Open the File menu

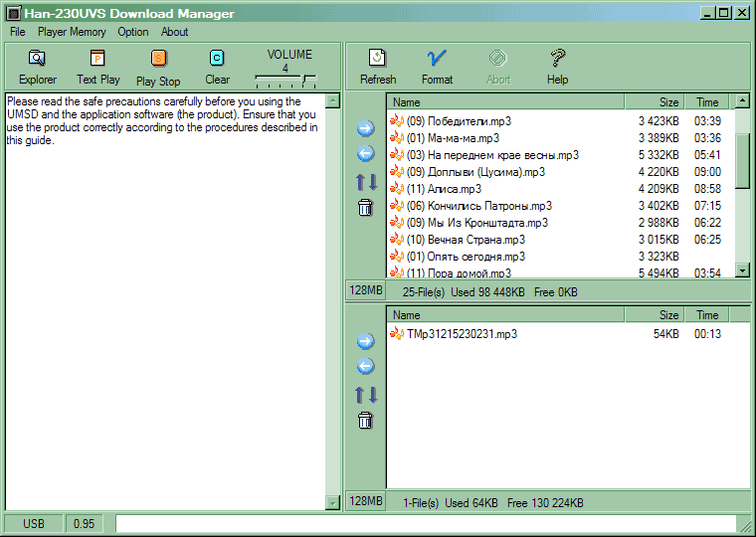coord(18,32)
